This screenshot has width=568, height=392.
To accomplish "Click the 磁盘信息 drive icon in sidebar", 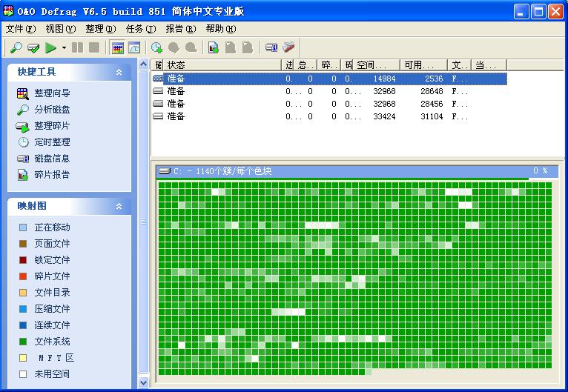I will (23, 159).
